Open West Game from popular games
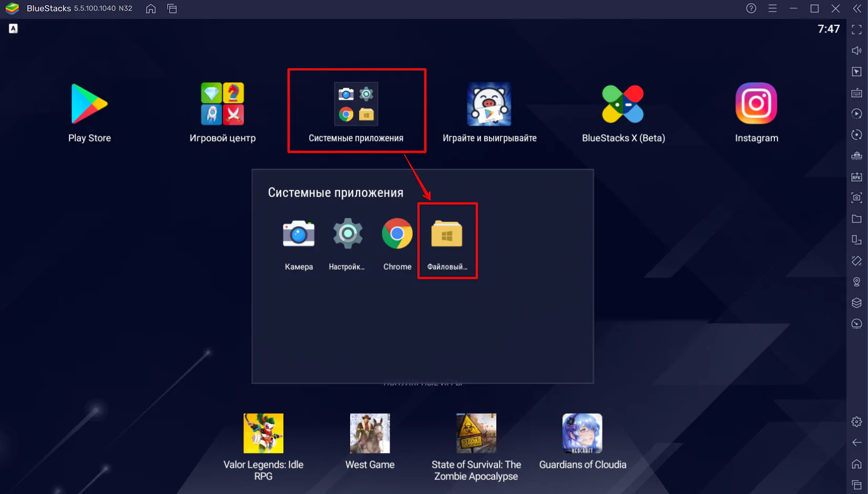 pos(370,434)
